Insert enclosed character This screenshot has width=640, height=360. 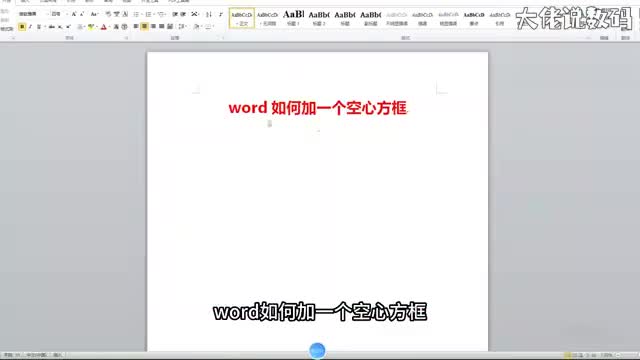pyautogui.click(x=124, y=27)
